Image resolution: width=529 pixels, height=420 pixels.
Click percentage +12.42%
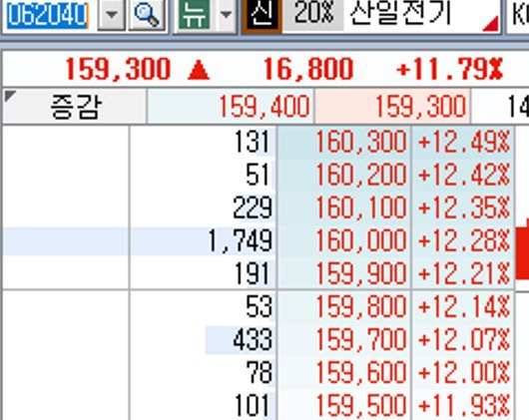463,175
